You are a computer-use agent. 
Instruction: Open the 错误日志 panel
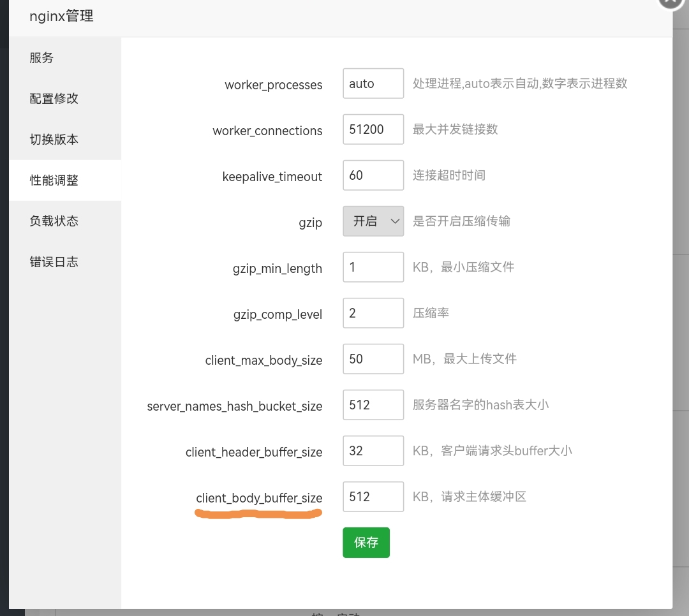pyautogui.click(x=54, y=261)
